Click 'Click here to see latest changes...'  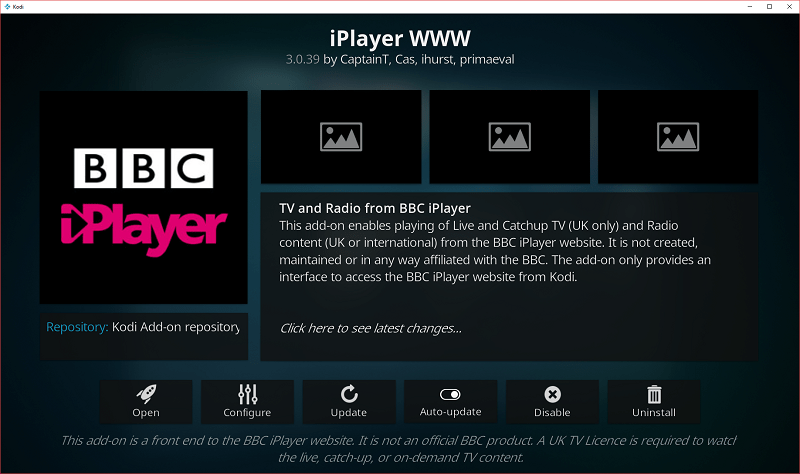point(371,329)
